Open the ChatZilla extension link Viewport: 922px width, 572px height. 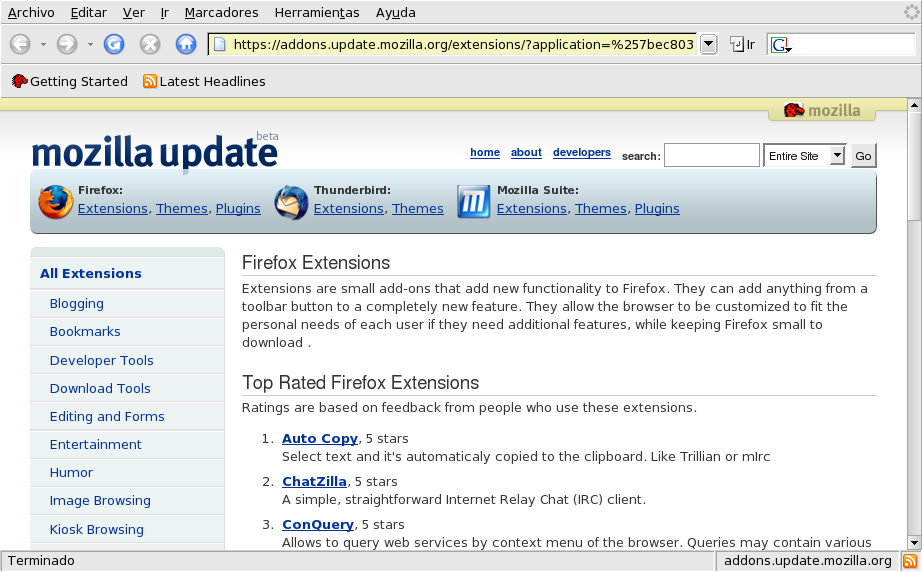point(314,481)
